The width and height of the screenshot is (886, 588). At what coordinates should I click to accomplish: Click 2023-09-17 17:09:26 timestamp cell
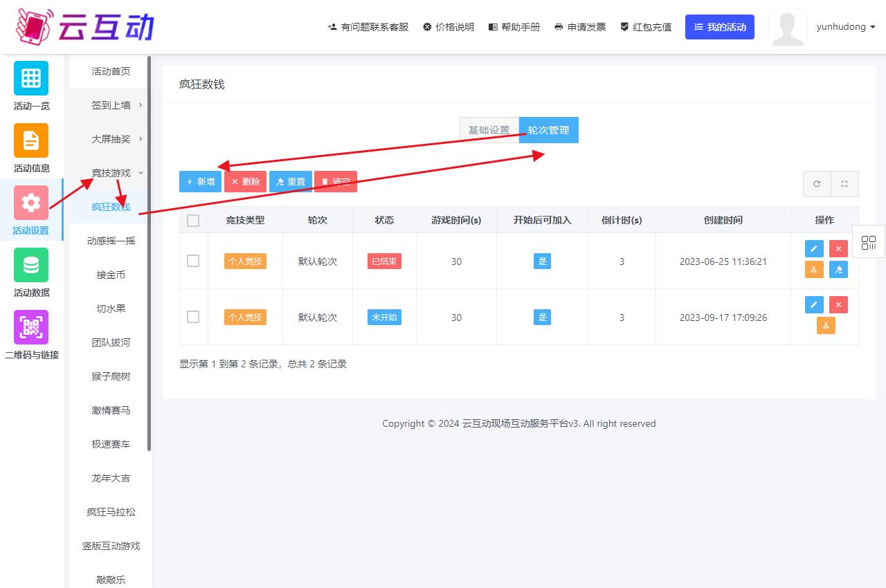coord(723,318)
